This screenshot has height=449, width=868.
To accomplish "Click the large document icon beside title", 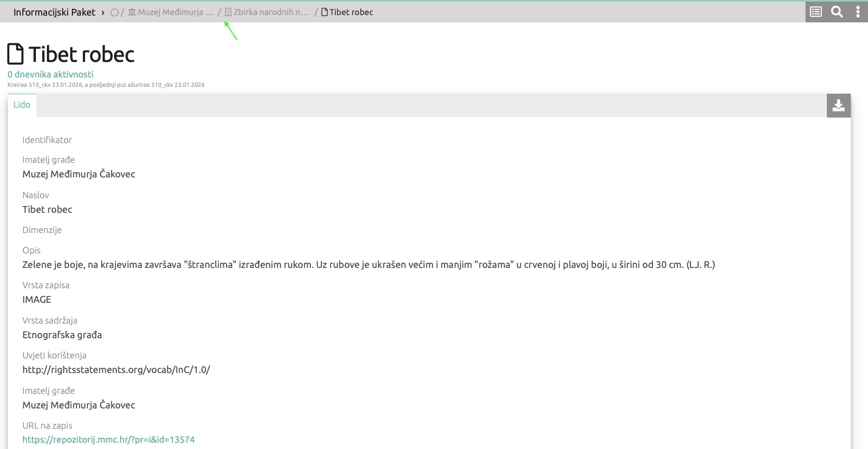I will (x=16, y=54).
